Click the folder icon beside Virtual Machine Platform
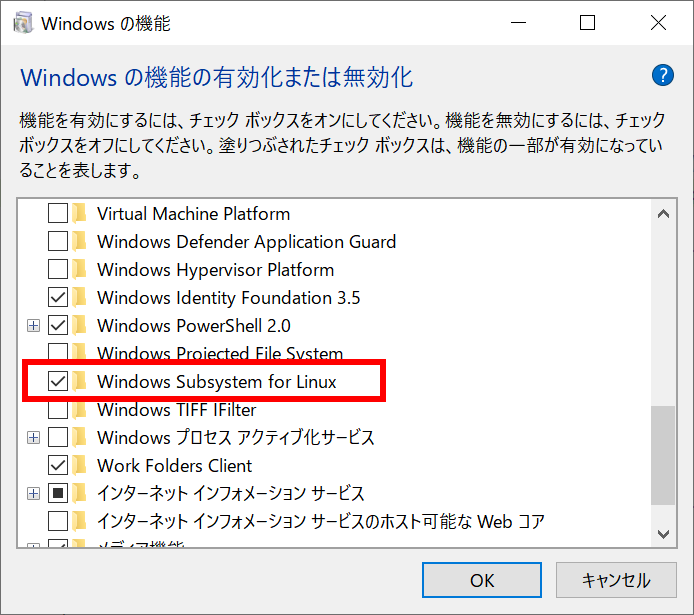The width and height of the screenshot is (694, 615). coord(80,213)
